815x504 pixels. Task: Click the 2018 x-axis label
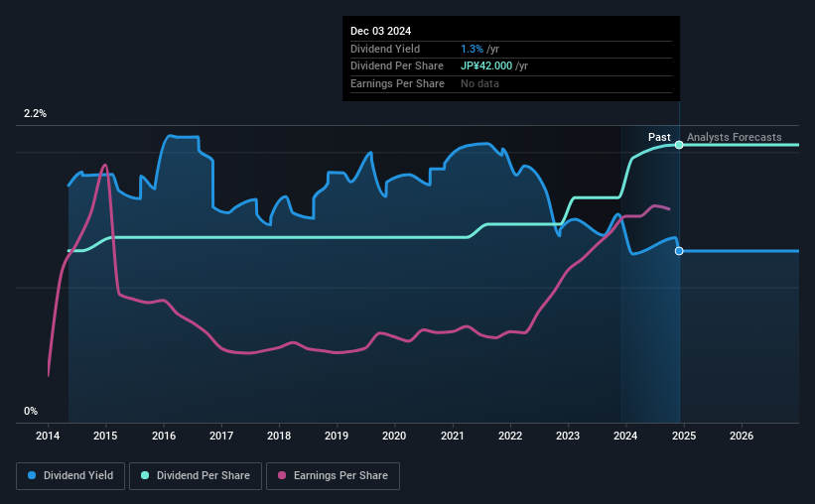pyautogui.click(x=279, y=436)
